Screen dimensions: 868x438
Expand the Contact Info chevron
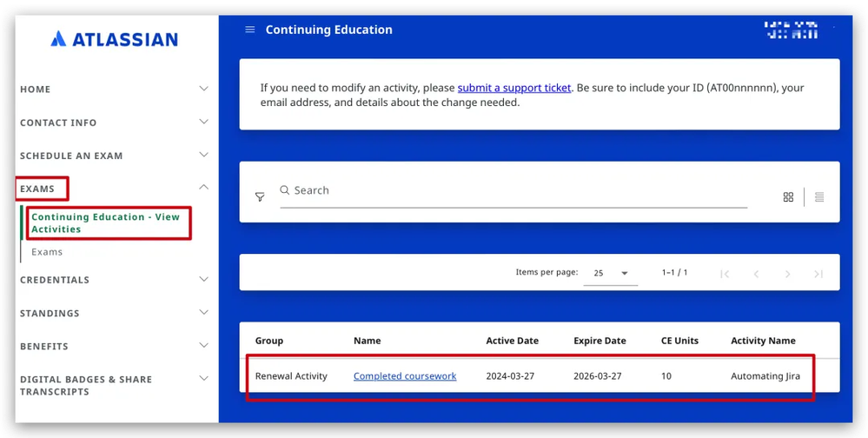point(203,122)
